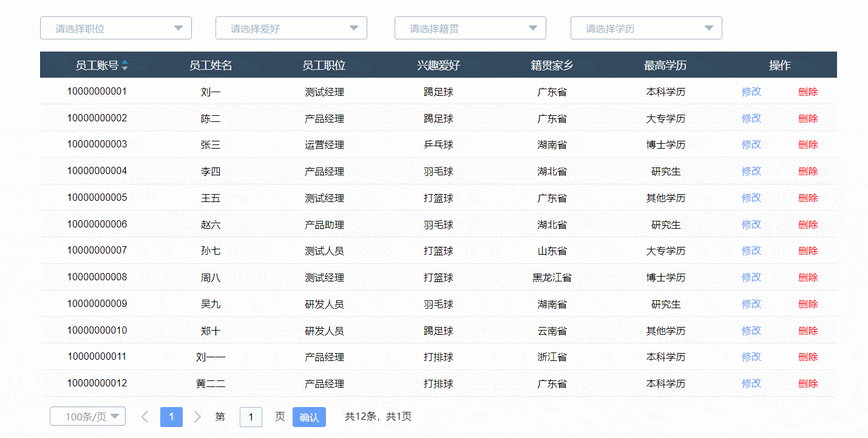Image resolution: width=868 pixels, height=438 pixels.
Task: Open the 请选择爱好 hobby filter dropdown
Action: pos(354,27)
